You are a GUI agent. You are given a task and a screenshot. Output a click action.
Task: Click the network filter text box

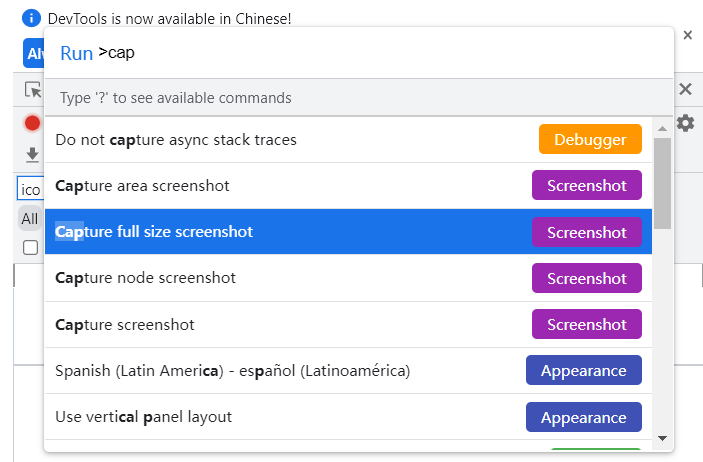[x=30, y=189]
